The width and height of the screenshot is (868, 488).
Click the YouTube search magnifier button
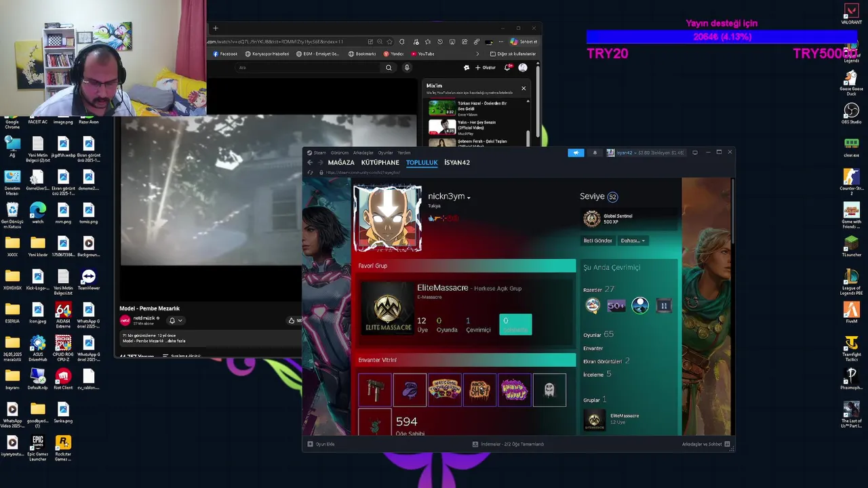(389, 68)
